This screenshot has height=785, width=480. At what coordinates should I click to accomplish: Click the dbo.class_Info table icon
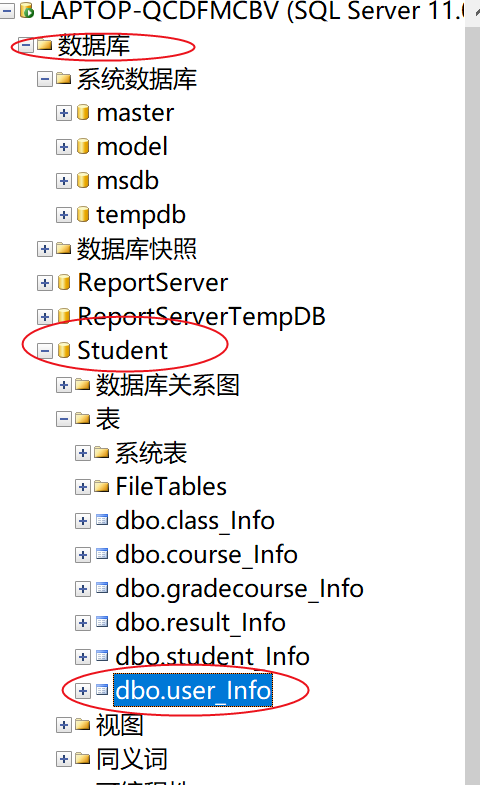(102, 520)
